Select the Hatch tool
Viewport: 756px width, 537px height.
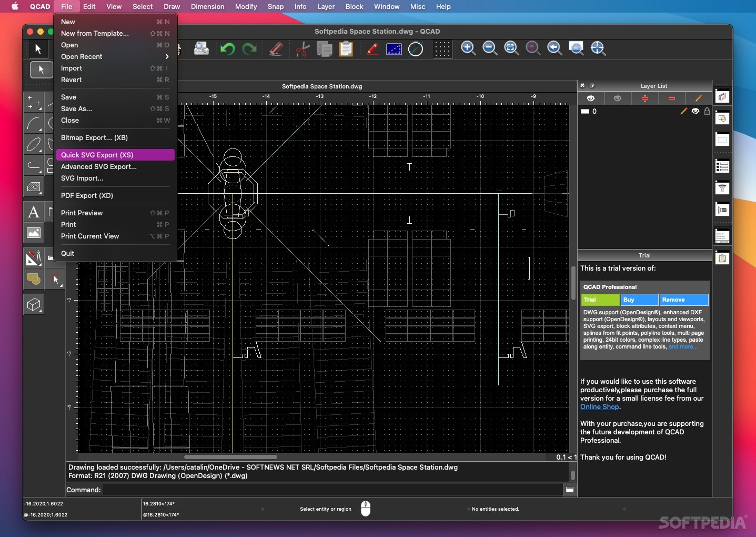pyautogui.click(x=34, y=187)
